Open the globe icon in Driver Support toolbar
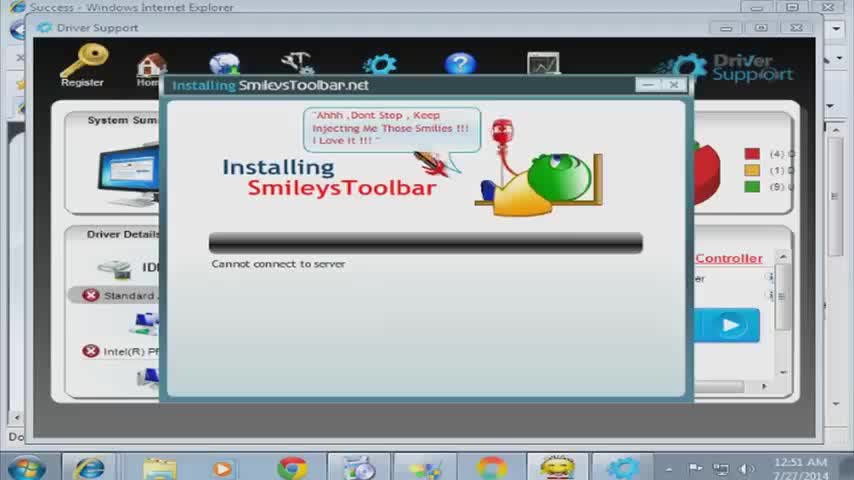Screen dimensions: 854x480 point(224,64)
